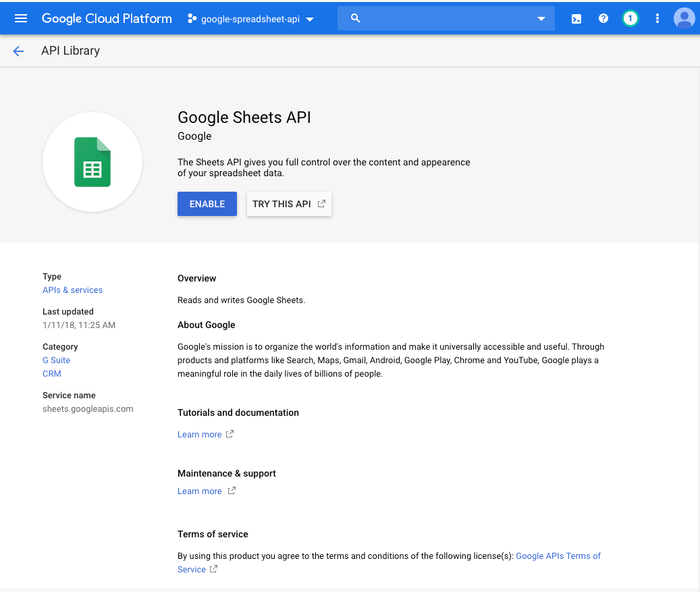This screenshot has width=700, height=592.
Task: Go back using the arrow icon
Action: [18, 51]
